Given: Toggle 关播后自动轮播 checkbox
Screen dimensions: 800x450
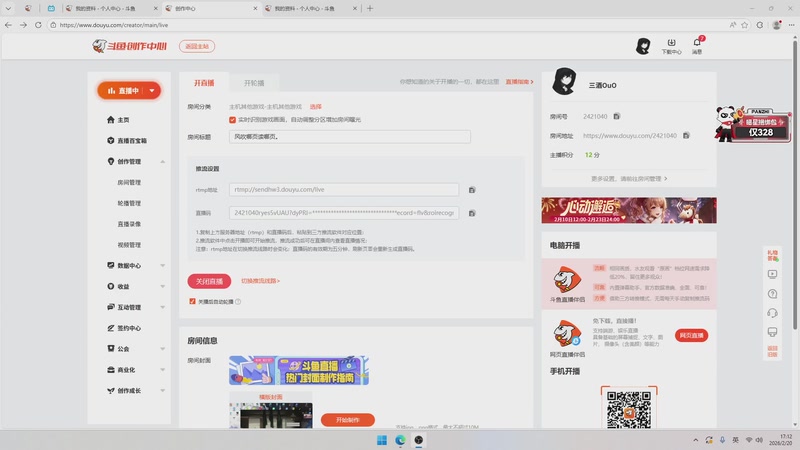Looking at the screenshot, I should [x=192, y=302].
